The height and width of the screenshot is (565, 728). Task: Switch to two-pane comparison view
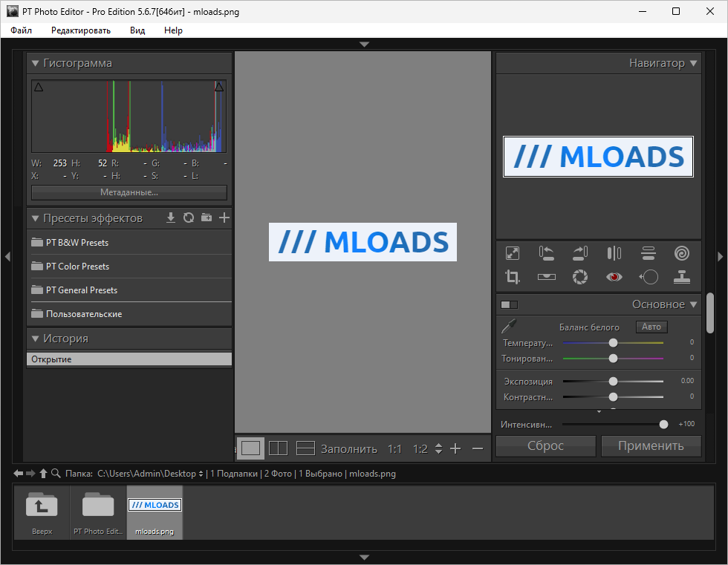pyautogui.click(x=278, y=448)
